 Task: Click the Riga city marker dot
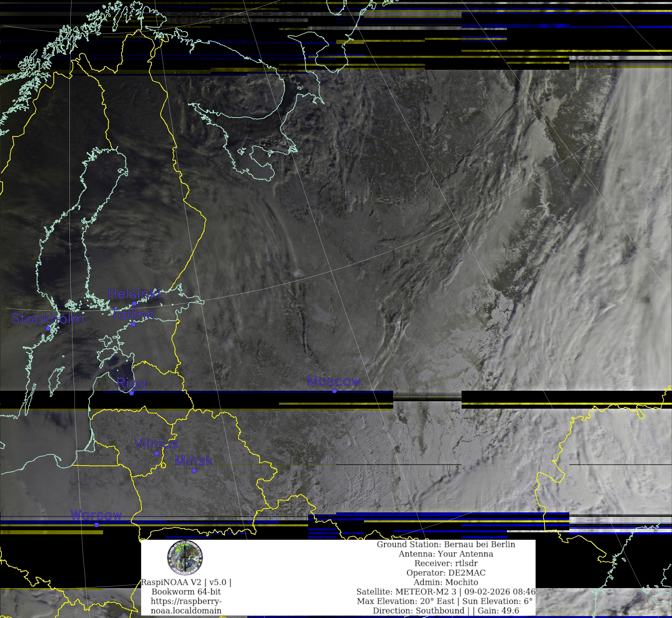(131, 393)
